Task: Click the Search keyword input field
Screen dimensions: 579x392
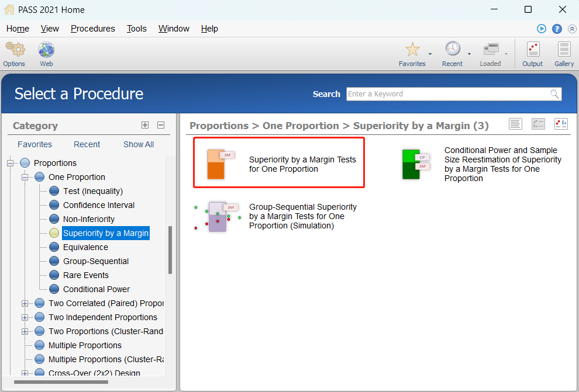Action: pos(448,94)
